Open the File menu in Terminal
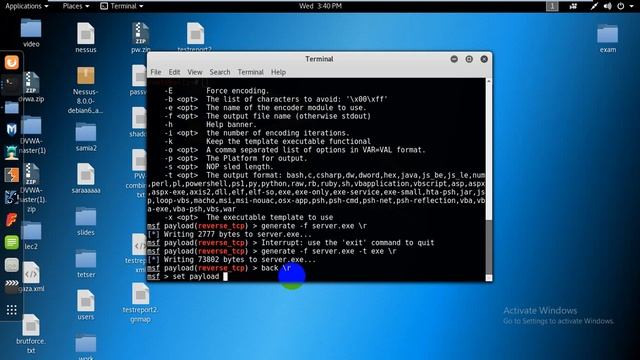Image resolution: width=640 pixels, height=360 pixels. pos(156,72)
